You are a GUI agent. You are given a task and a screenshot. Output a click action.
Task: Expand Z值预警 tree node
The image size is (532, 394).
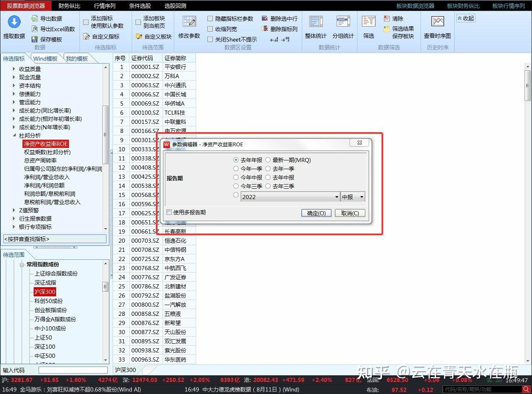tap(14, 210)
